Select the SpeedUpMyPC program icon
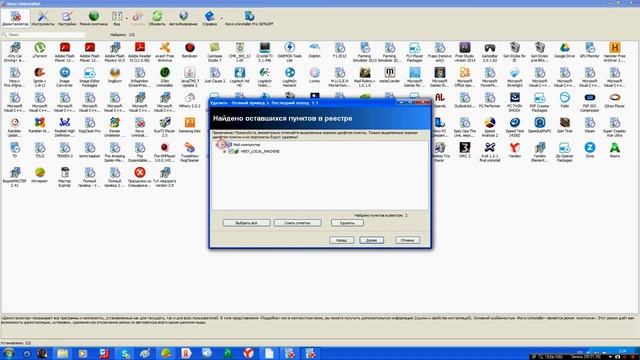Screen dimensions: 640x360 click(540, 126)
